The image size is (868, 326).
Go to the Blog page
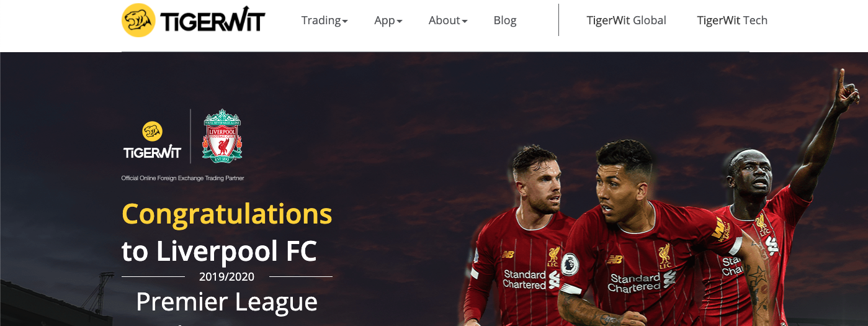(505, 20)
